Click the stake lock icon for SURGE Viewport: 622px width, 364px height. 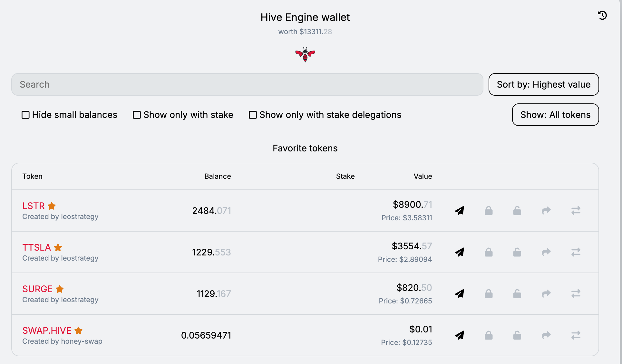click(x=489, y=294)
